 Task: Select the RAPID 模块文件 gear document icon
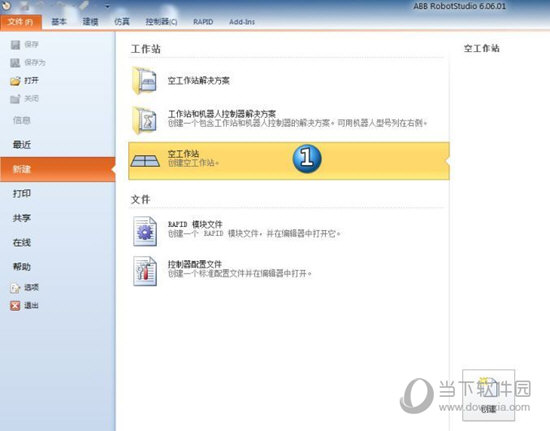coord(145,231)
